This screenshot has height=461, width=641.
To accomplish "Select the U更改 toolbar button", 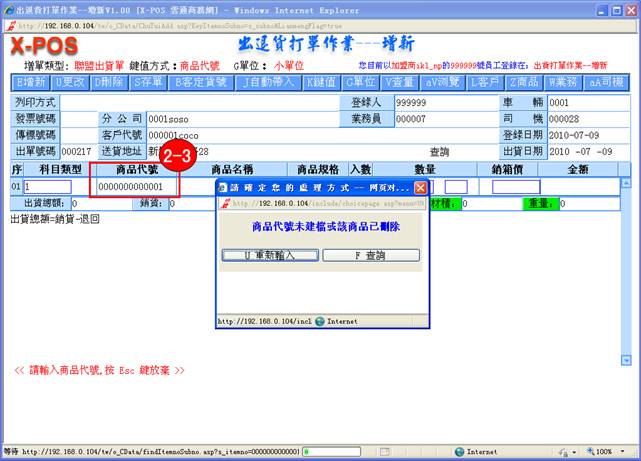I will (x=71, y=81).
